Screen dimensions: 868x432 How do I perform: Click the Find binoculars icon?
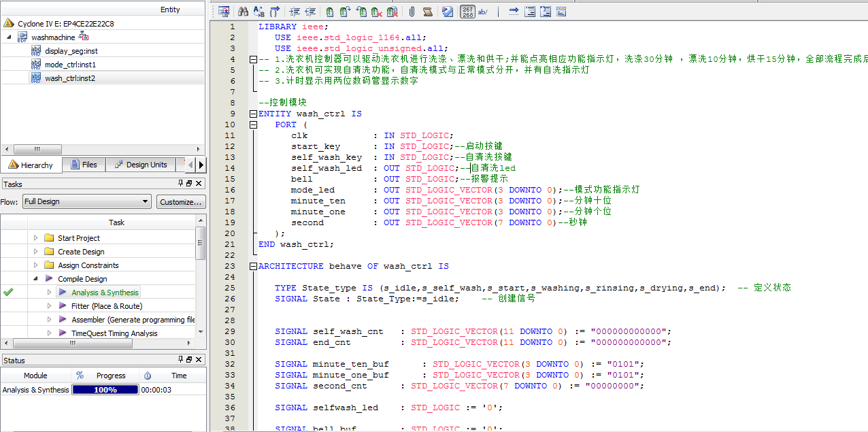click(243, 12)
